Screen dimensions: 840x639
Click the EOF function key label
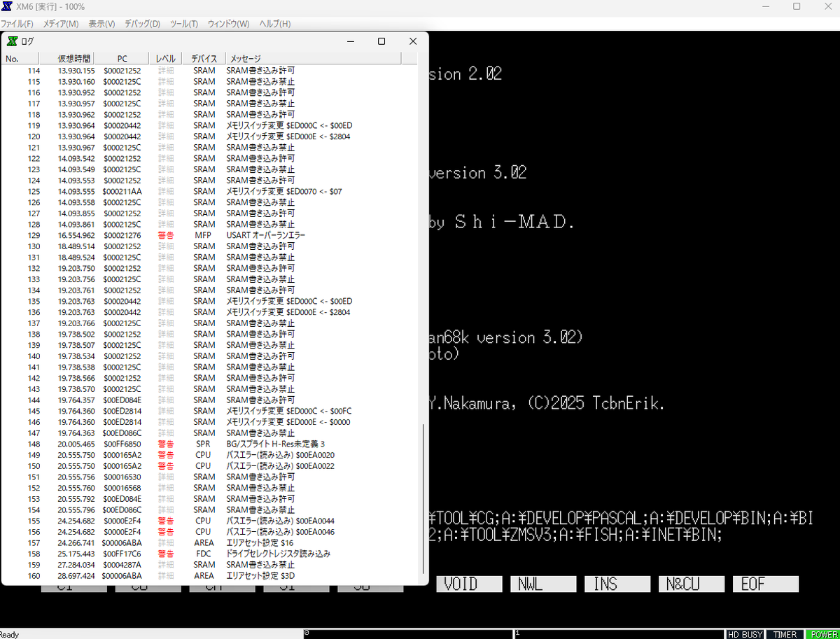[766, 584]
